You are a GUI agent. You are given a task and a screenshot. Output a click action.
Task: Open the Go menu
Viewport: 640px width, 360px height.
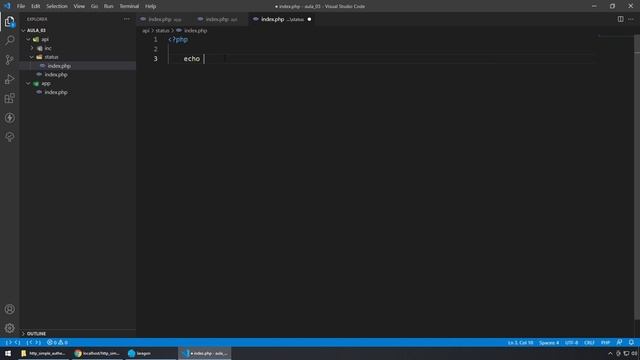click(94, 6)
